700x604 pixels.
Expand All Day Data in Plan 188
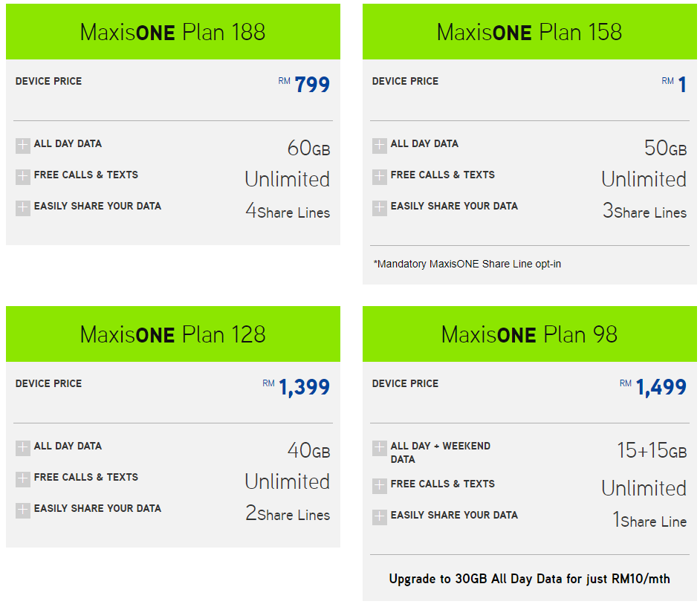(x=23, y=146)
